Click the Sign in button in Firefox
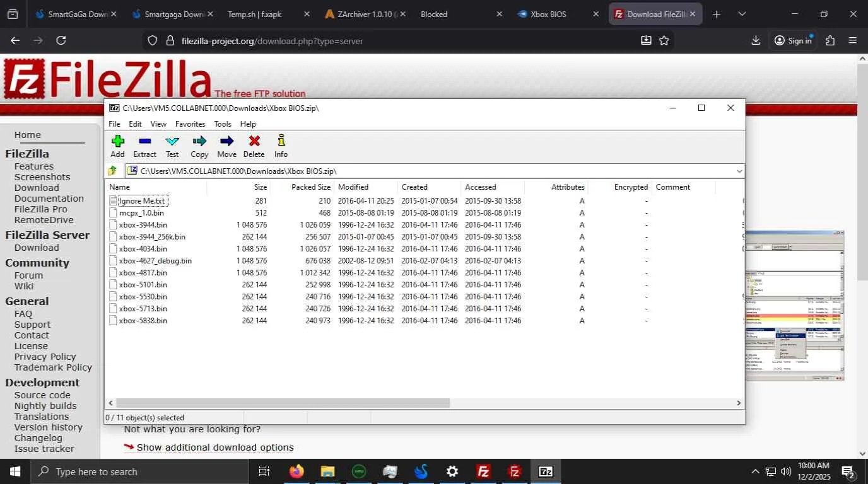The width and height of the screenshot is (868, 484). click(793, 40)
